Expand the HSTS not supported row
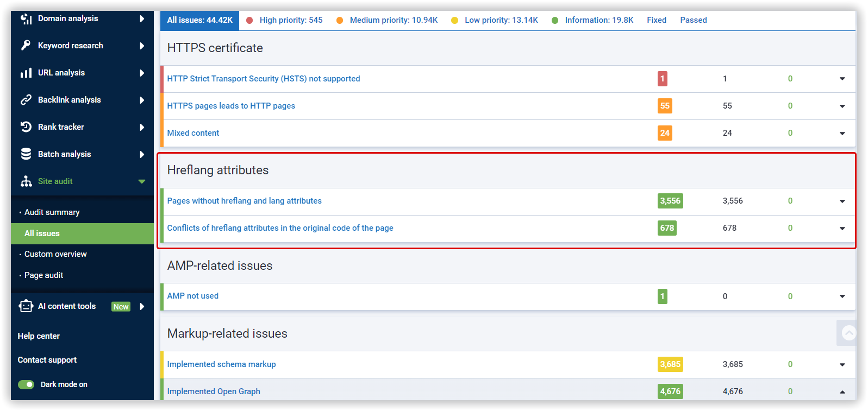The height and width of the screenshot is (411, 868). click(842, 79)
